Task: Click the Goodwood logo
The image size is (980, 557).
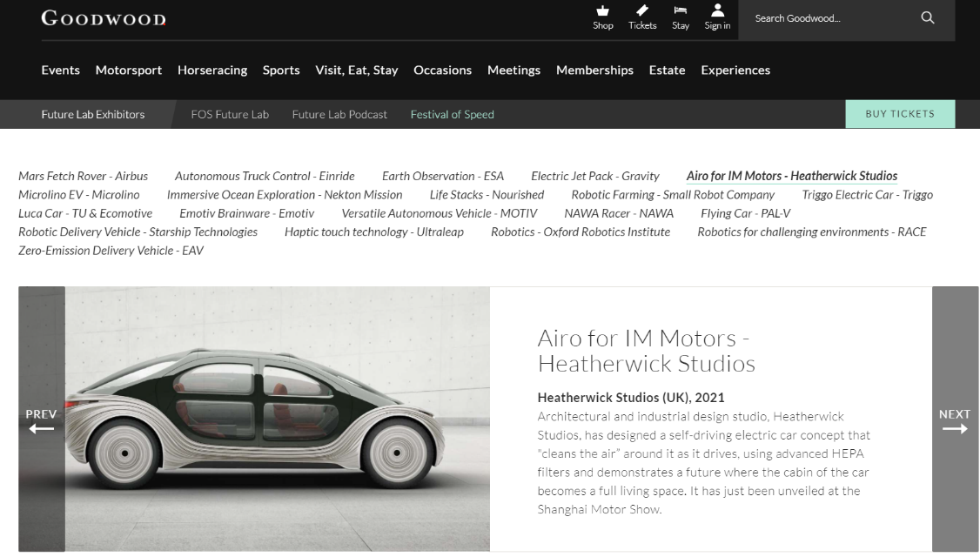Action: pos(104,18)
